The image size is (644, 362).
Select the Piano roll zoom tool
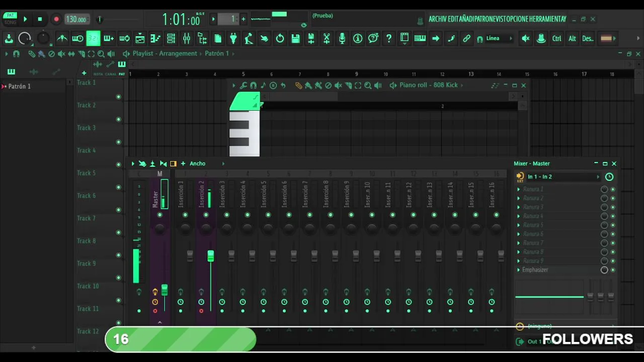point(368,85)
